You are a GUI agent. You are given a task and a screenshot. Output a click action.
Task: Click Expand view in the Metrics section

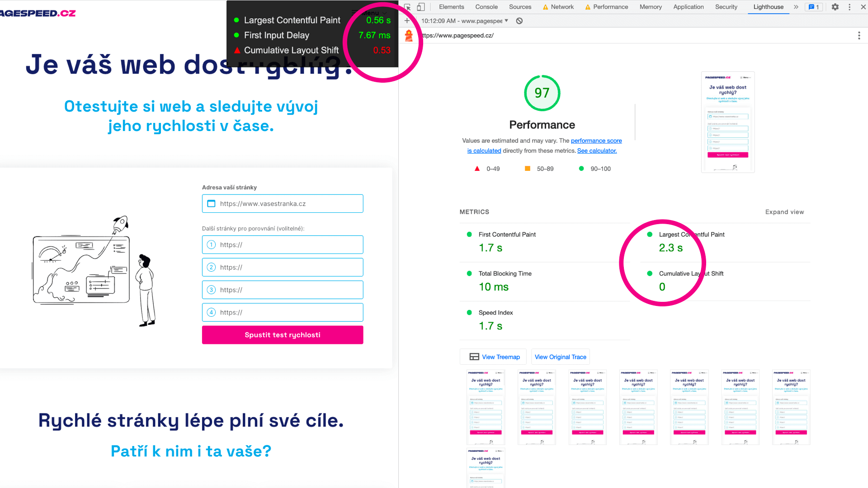784,212
